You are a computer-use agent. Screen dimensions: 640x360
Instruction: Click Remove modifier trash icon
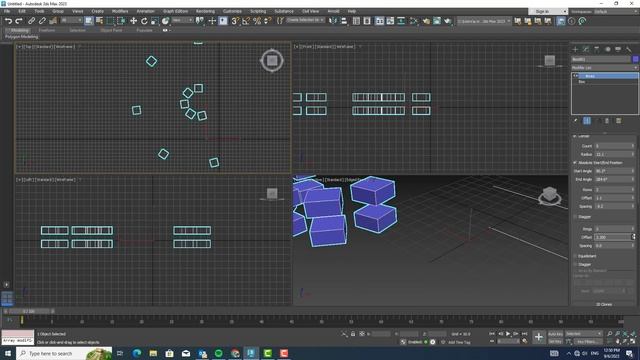[x=607, y=121]
